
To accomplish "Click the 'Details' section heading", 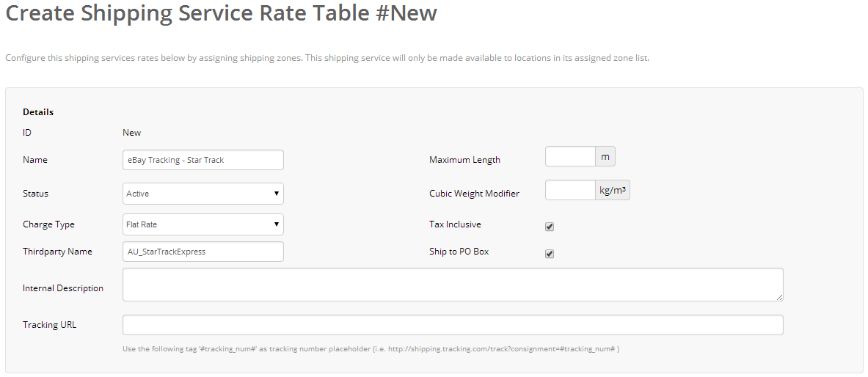I will [x=38, y=111].
